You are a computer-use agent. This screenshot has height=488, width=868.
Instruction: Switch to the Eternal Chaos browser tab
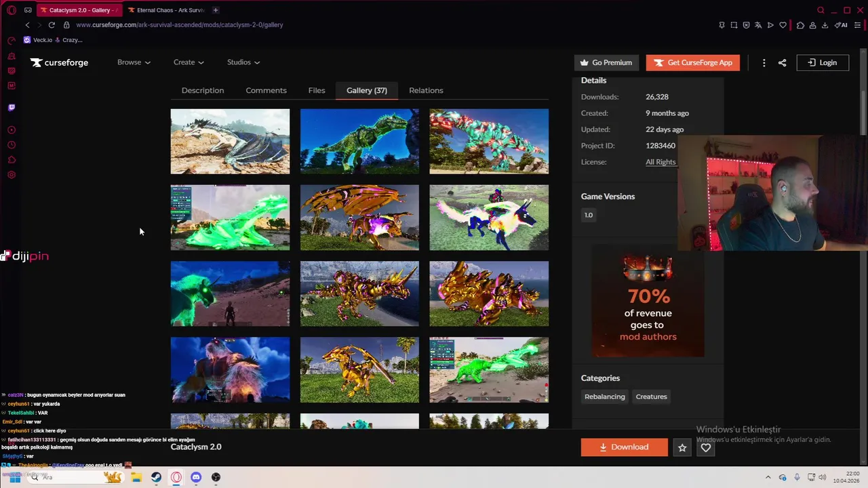[165, 10]
